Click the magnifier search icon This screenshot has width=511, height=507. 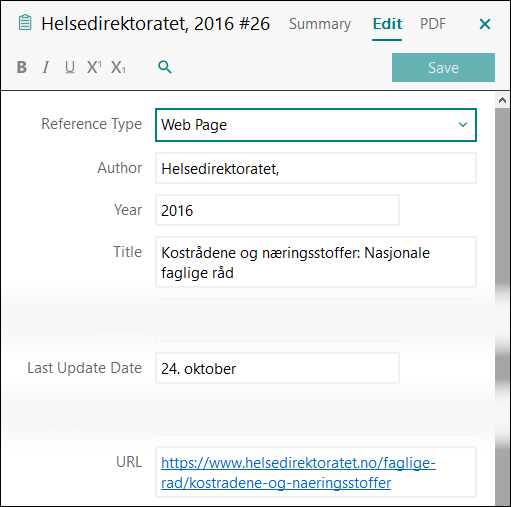pos(165,67)
